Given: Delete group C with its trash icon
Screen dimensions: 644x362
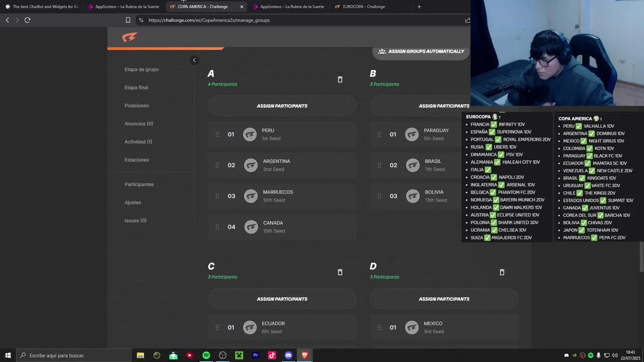Looking at the screenshot, I should click(340, 272).
